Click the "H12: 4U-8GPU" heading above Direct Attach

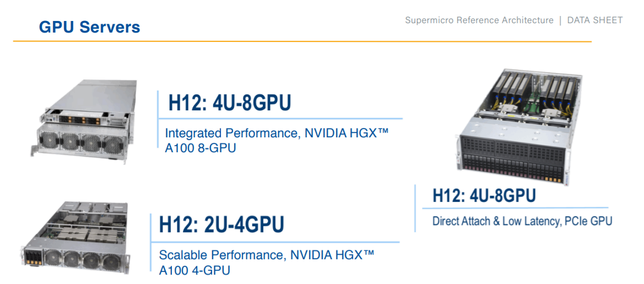point(484,196)
